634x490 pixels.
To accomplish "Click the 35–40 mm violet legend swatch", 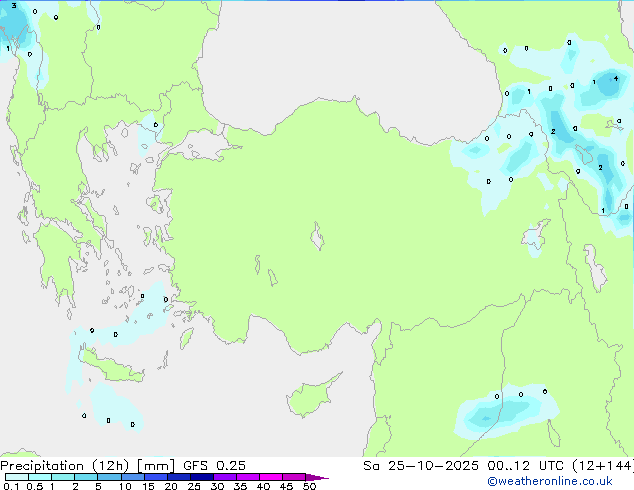I will 248,477.
